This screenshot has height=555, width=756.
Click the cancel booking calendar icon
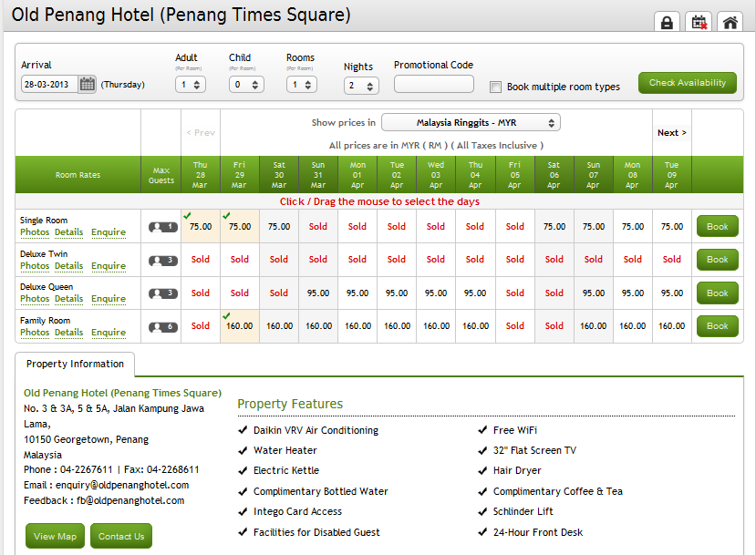coord(699,22)
